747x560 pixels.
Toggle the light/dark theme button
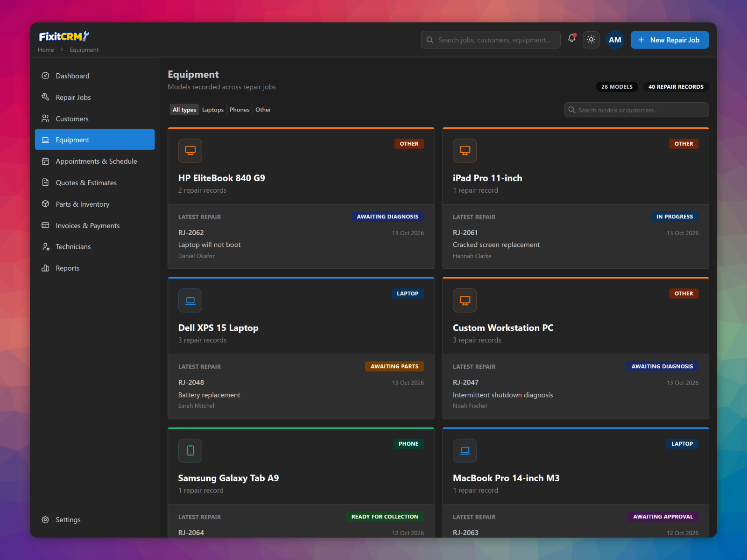click(591, 40)
